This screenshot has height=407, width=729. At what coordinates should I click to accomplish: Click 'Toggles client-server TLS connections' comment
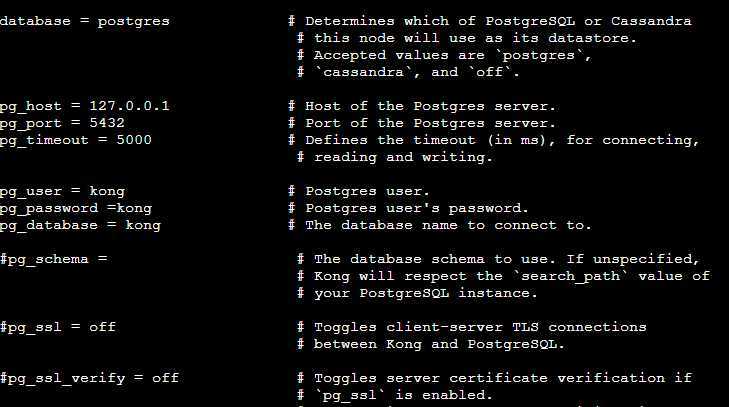click(480, 327)
